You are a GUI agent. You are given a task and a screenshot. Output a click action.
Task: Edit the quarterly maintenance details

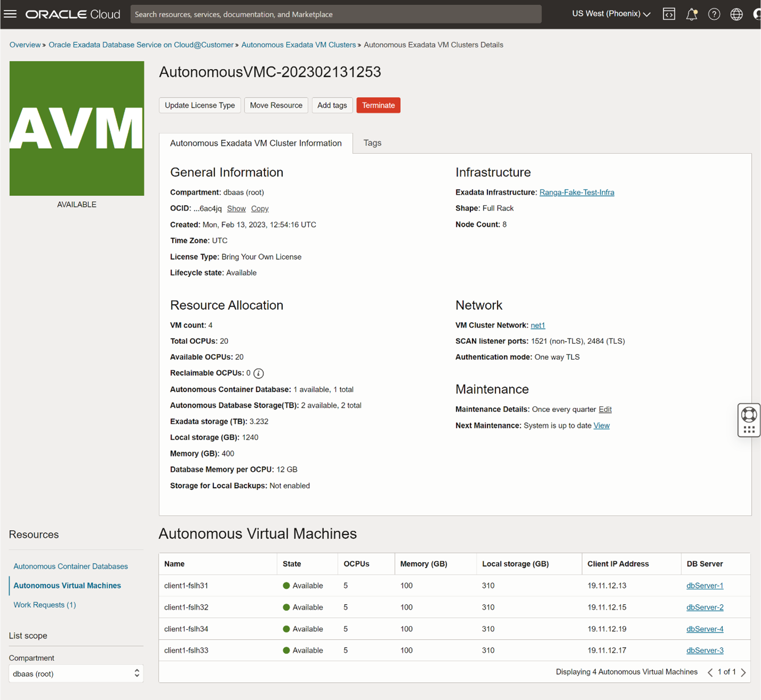click(x=605, y=409)
